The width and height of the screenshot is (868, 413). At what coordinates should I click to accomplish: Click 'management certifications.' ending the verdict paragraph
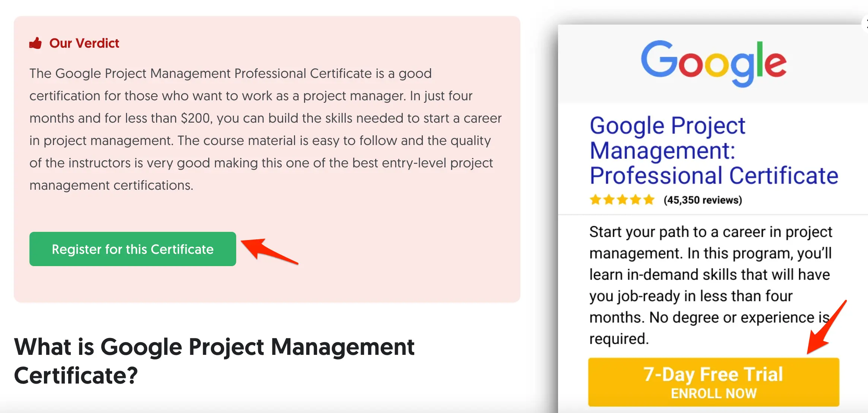pyautogui.click(x=111, y=185)
